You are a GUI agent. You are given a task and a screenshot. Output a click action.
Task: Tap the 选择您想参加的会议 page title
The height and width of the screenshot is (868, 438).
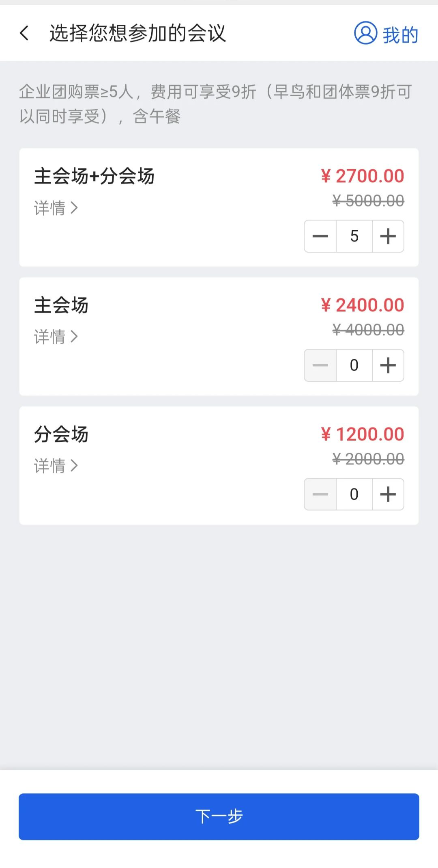pyautogui.click(x=137, y=33)
